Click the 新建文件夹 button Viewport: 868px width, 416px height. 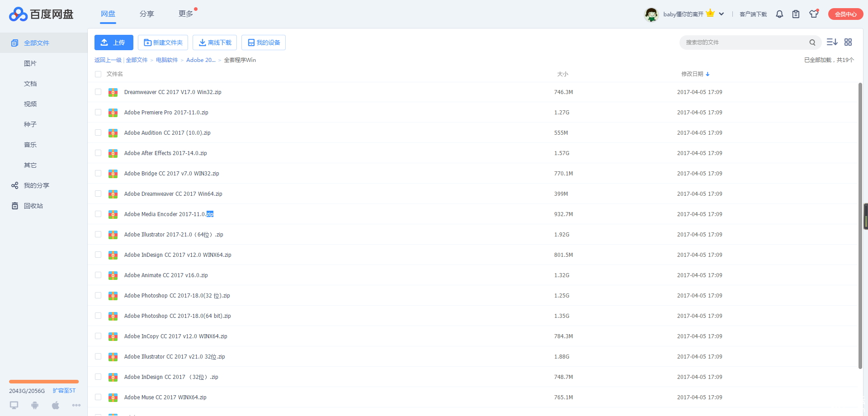click(x=163, y=43)
